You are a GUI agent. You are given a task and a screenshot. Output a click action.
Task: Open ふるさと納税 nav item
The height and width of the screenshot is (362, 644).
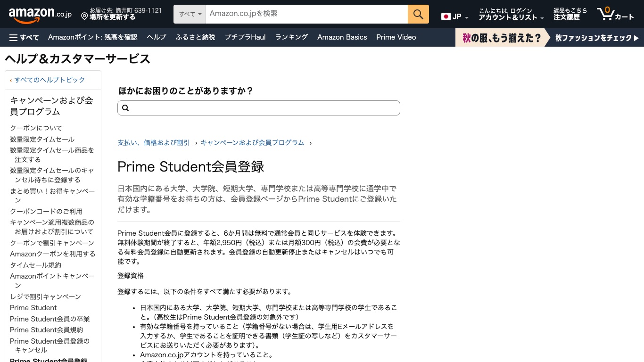[x=196, y=37]
